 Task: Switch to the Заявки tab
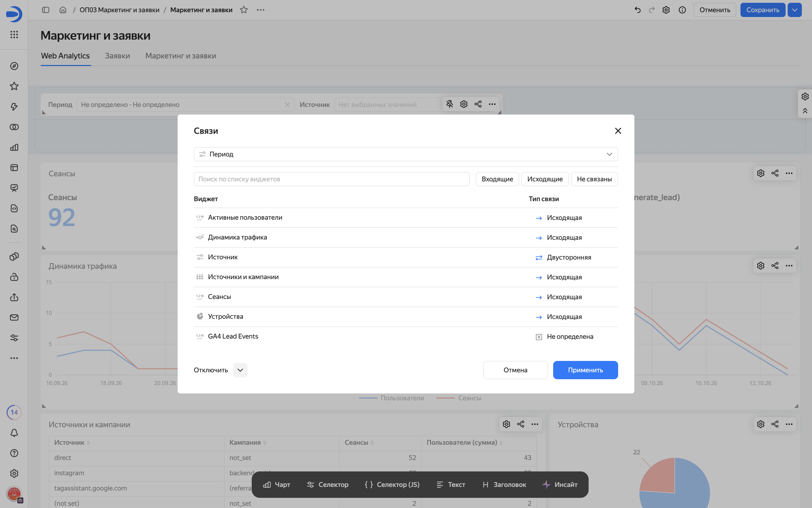coord(117,56)
